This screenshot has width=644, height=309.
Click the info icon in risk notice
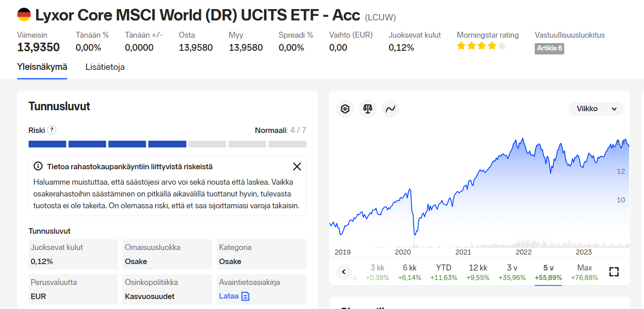(x=38, y=167)
